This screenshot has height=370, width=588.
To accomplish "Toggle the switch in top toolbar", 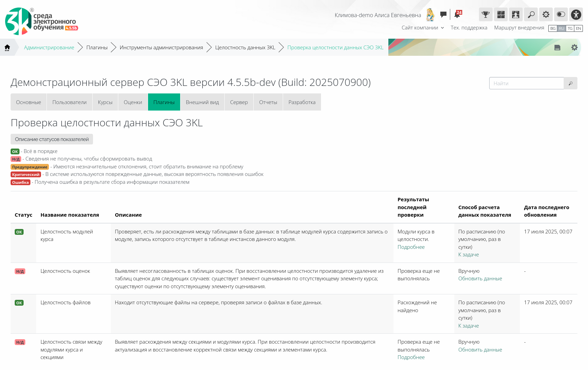I will pos(561,14).
